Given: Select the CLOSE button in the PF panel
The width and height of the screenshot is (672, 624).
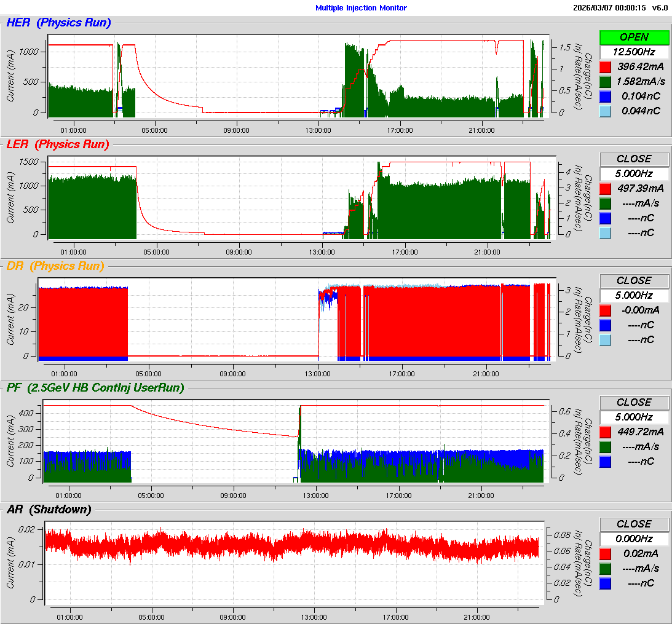Looking at the screenshot, I should pos(634,402).
